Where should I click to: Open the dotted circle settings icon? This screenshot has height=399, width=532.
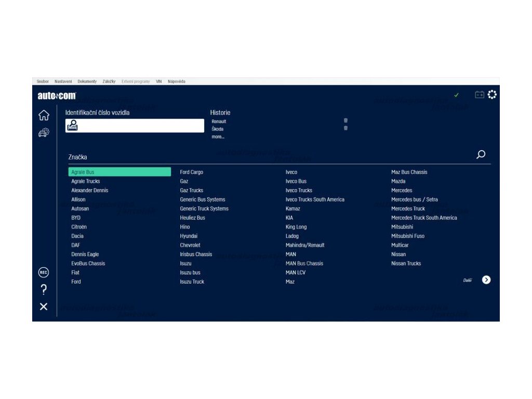click(x=492, y=95)
